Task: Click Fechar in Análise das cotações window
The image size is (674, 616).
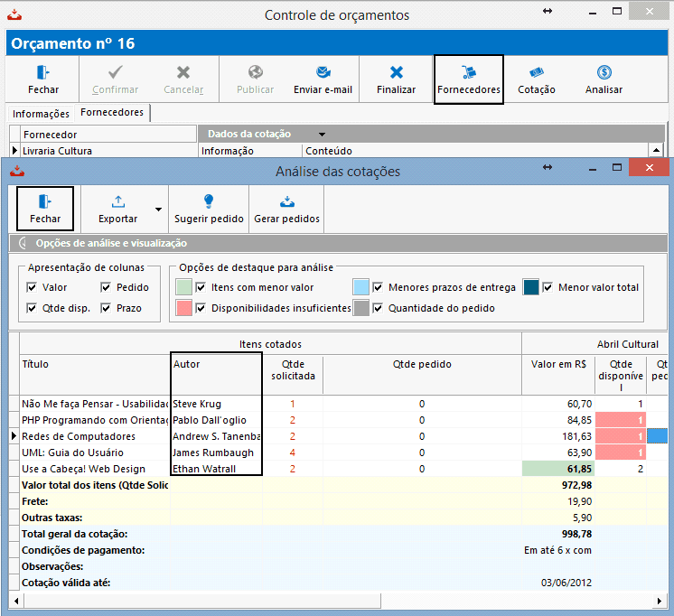Action: point(45,209)
